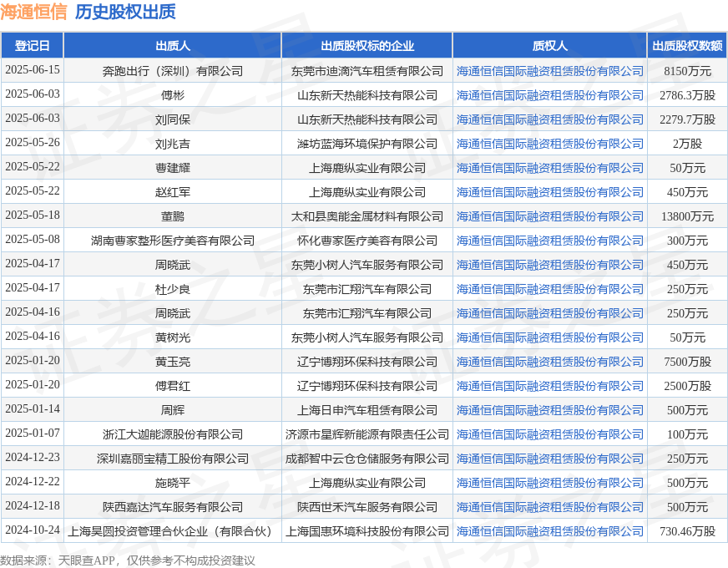The width and height of the screenshot is (728, 568).
Task: Select pledgor name 施晓平
Action: tap(172, 483)
